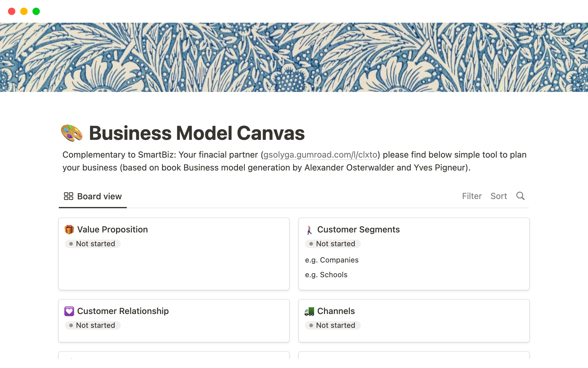Click the Not started gray status dot
This screenshot has height=368, width=588.
click(x=71, y=244)
